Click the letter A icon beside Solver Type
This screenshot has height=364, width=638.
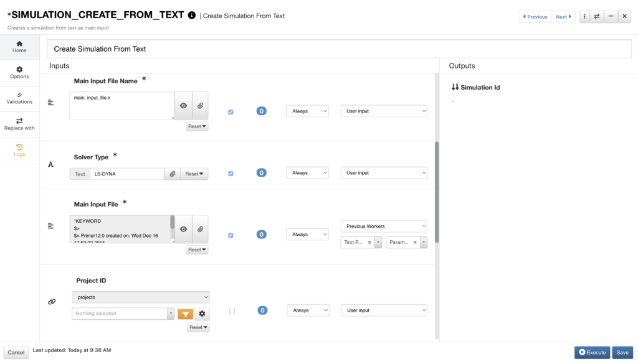tap(50, 164)
